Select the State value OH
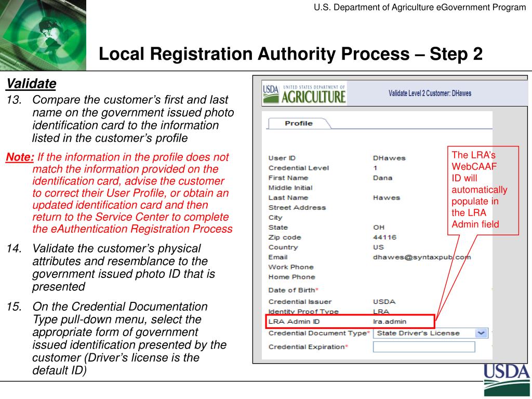Image resolution: width=532 pixels, height=399 pixels. (379, 228)
